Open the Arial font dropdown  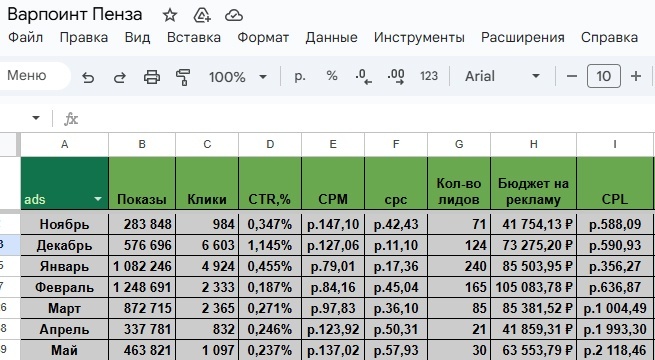point(502,76)
